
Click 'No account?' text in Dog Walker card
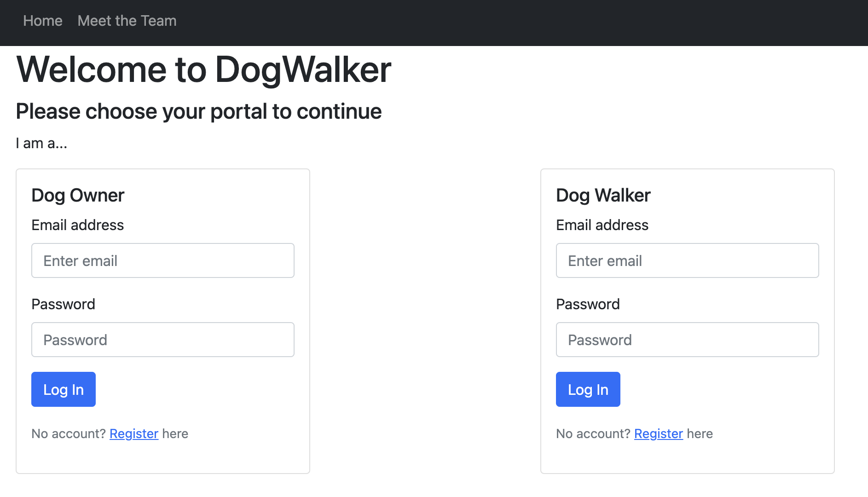(x=593, y=433)
